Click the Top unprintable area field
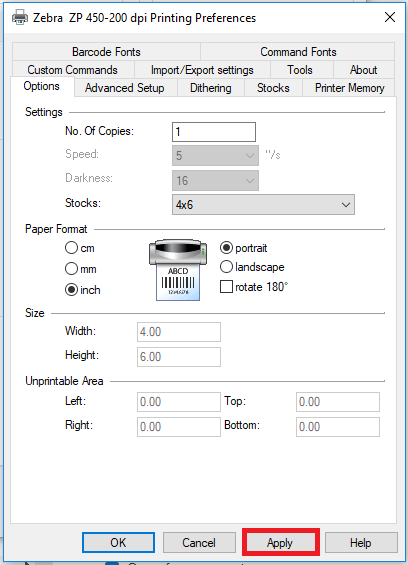Screen dimensions: 408x565 tap(338, 402)
